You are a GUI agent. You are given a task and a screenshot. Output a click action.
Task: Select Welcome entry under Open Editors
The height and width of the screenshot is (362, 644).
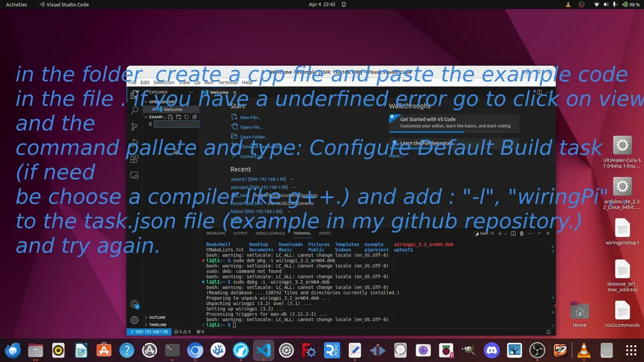(171, 110)
